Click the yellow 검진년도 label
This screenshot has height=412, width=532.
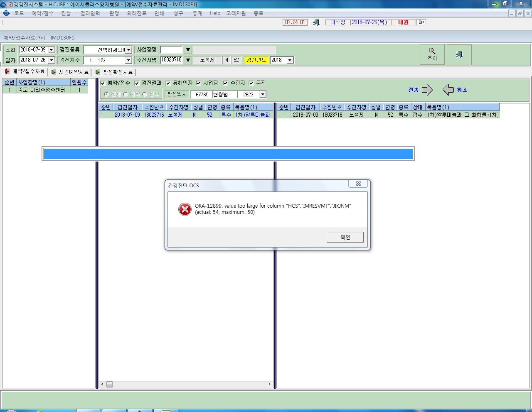256,60
